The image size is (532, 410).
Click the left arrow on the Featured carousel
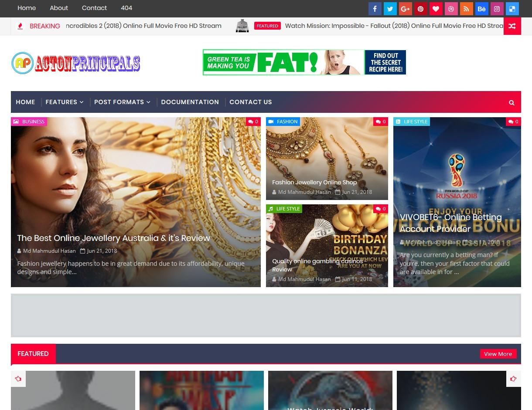(x=18, y=379)
